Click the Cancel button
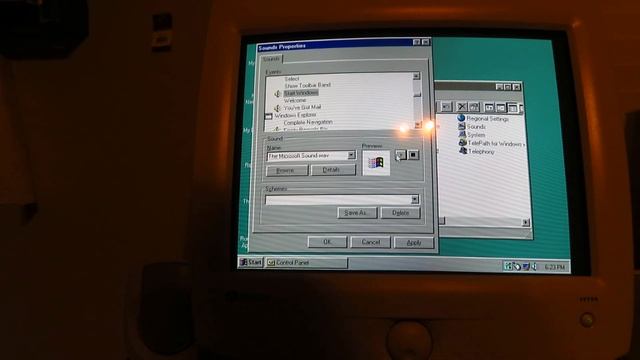 click(370, 242)
